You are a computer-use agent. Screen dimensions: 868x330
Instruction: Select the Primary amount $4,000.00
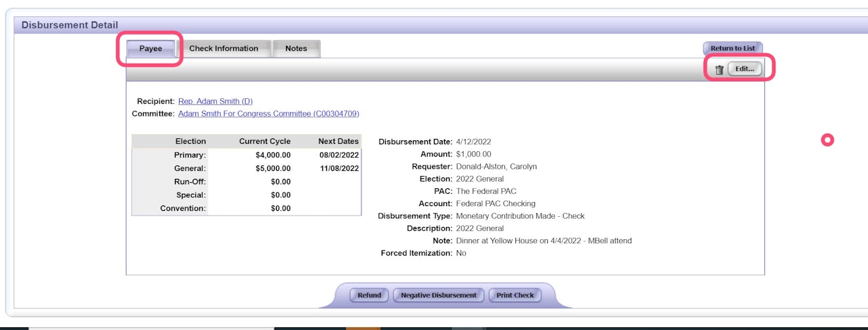pyautogui.click(x=273, y=155)
